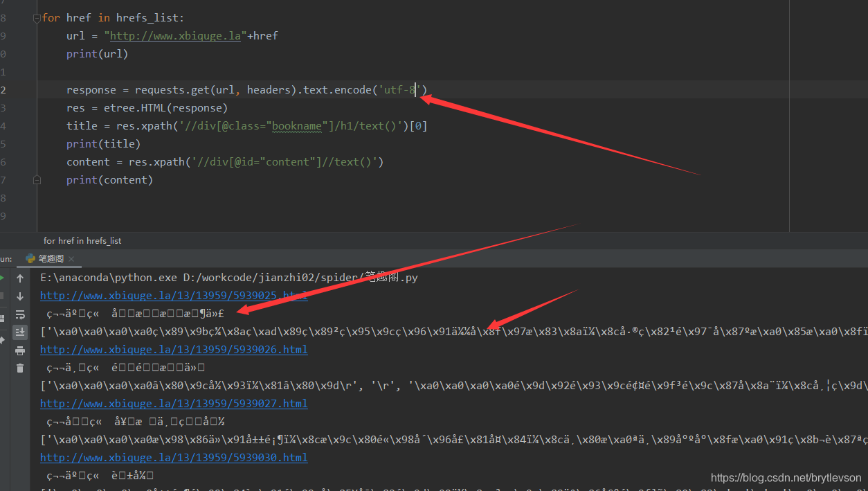The width and height of the screenshot is (868, 491).
Task: Open the 5939030.html link in console
Action: (174, 458)
